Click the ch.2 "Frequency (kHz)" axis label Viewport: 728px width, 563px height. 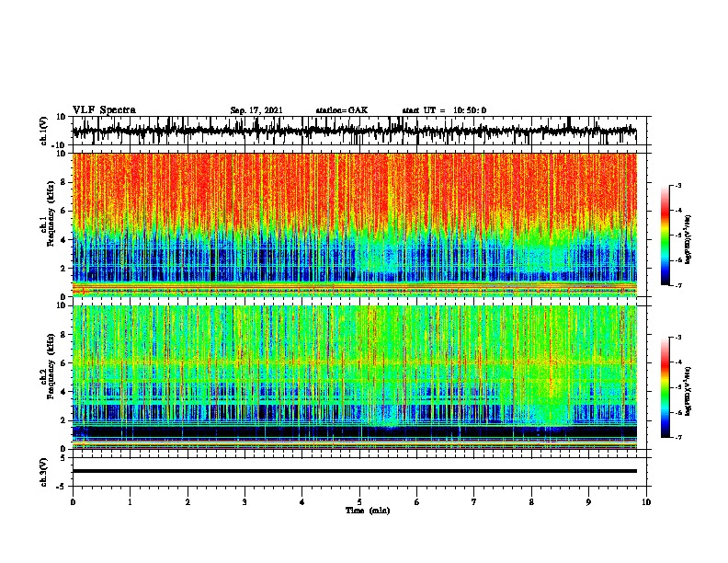(x=51, y=366)
